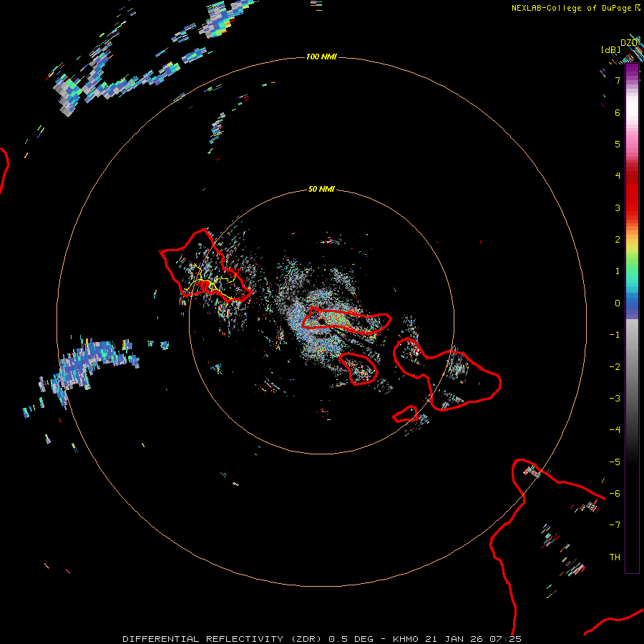644x644 pixels.
Task: Click the '7' value on the color scale
Action: (x=618, y=81)
